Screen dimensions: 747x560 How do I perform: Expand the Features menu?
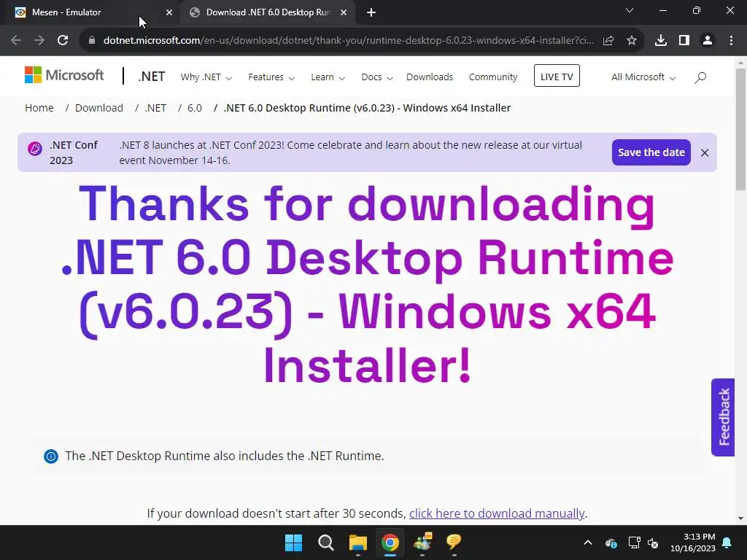(271, 77)
